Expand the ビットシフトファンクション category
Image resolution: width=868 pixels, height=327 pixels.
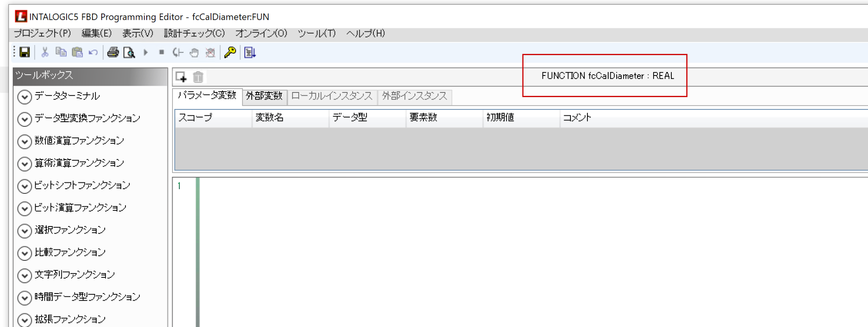point(25,186)
